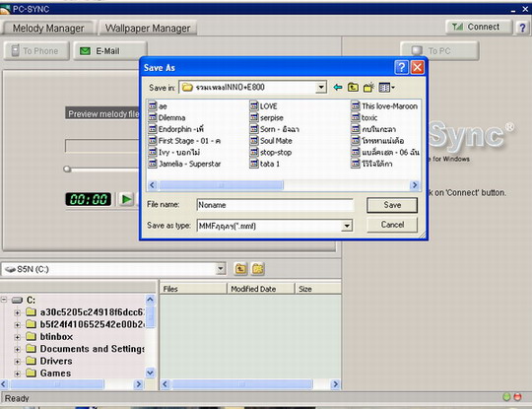Click the File name input field
This screenshot has height=409, width=532.
point(275,205)
